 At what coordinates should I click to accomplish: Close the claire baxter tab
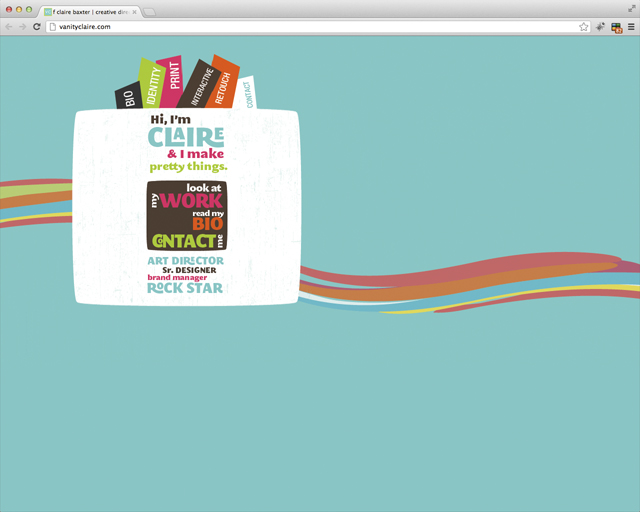[134, 12]
